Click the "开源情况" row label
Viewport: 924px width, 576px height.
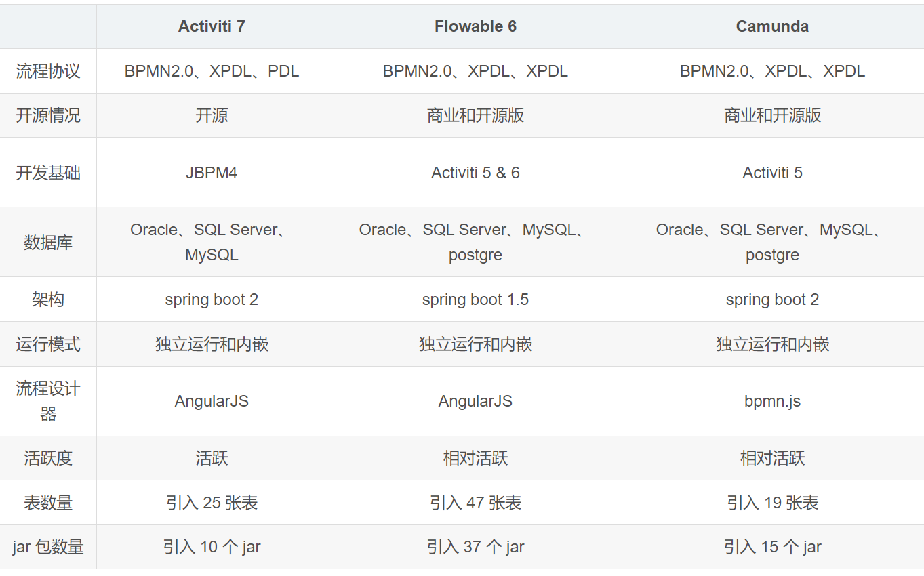tap(48, 115)
